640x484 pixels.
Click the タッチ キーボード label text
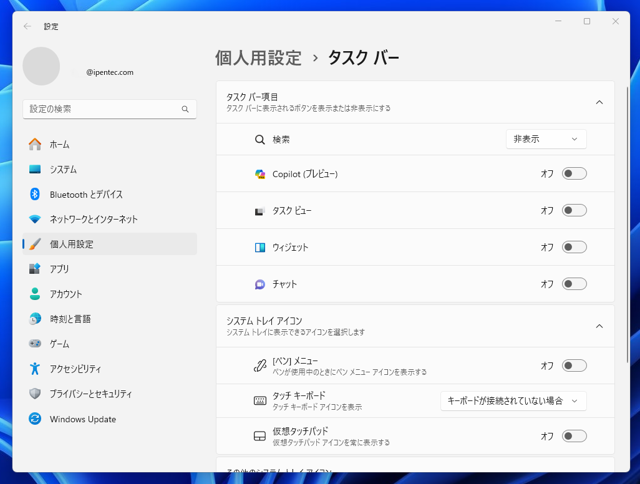coord(299,395)
